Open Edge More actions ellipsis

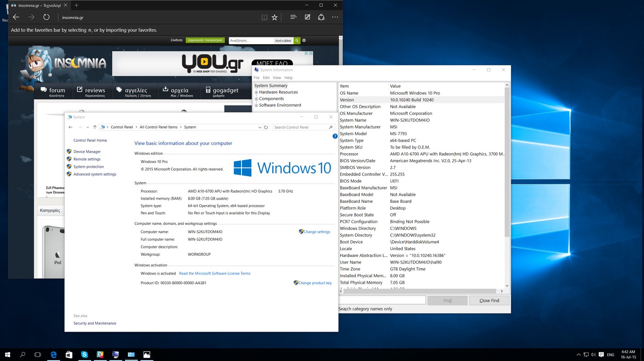335,17
